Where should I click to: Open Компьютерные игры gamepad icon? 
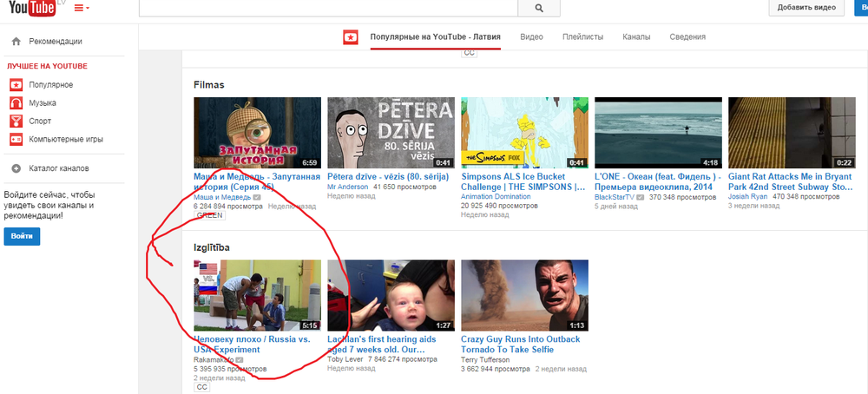[x=16, y=140]
